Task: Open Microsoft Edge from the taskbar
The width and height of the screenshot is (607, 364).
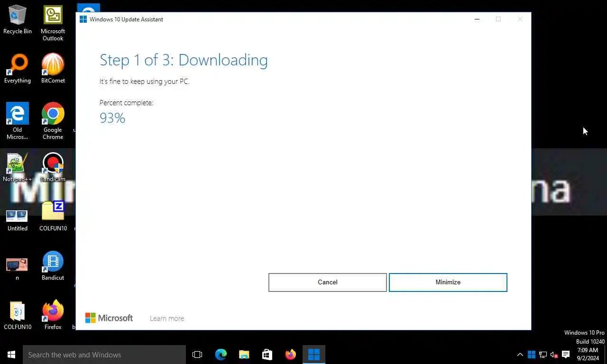Action: pos(221,355)
